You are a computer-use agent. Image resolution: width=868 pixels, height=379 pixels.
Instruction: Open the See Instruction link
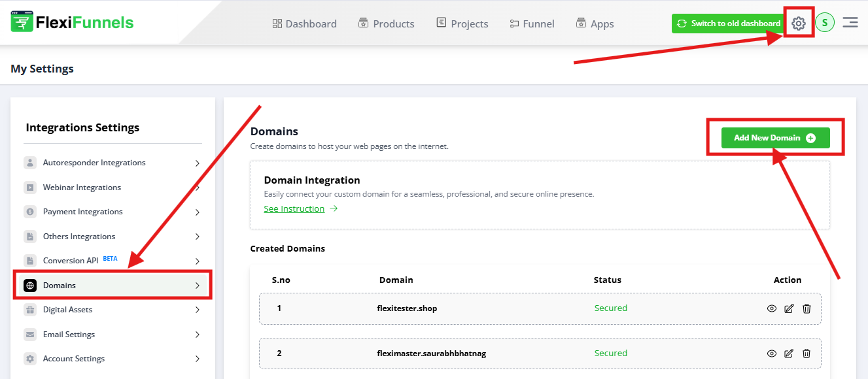click(x=294, y=209)
